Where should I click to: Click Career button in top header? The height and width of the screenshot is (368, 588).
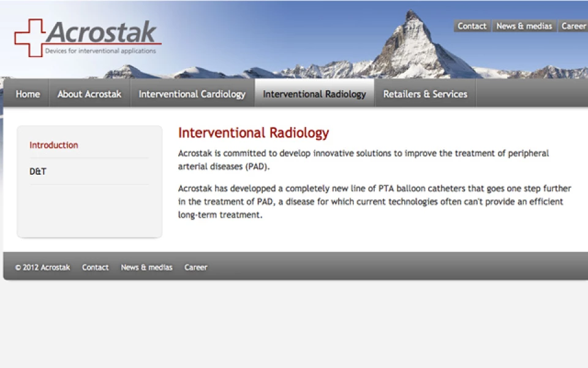[x=573, y=26]
